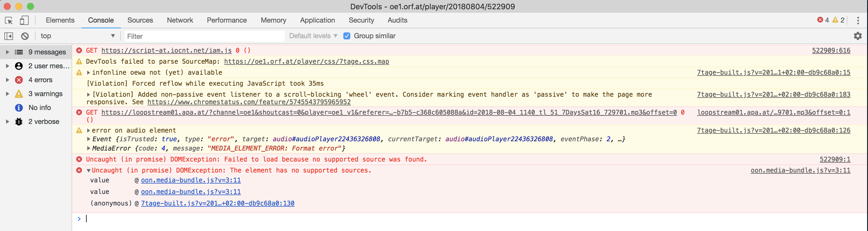Switch to the Sources tab

[x=140, y=21]
